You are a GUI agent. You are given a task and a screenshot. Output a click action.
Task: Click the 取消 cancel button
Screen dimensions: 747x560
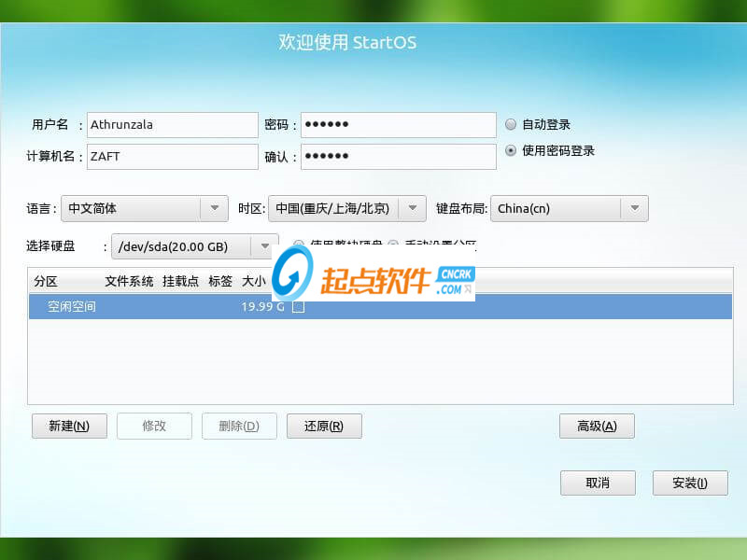(x=598, y=483)
